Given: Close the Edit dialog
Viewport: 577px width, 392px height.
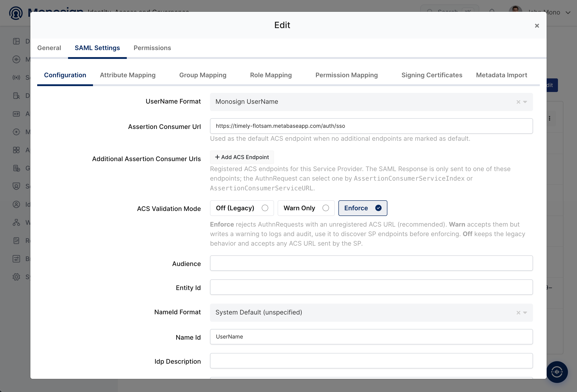Looking at the screenshot, I should point(537,26).
